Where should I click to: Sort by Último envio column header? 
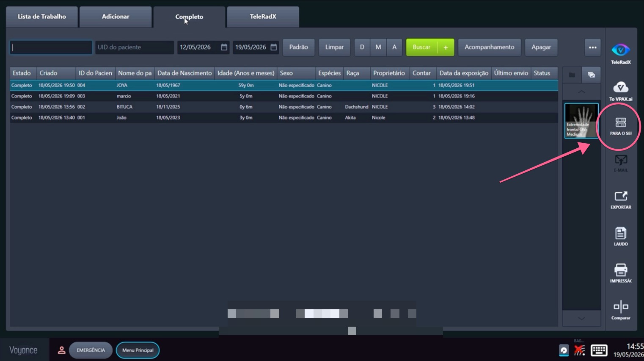[x=511, y=73]
